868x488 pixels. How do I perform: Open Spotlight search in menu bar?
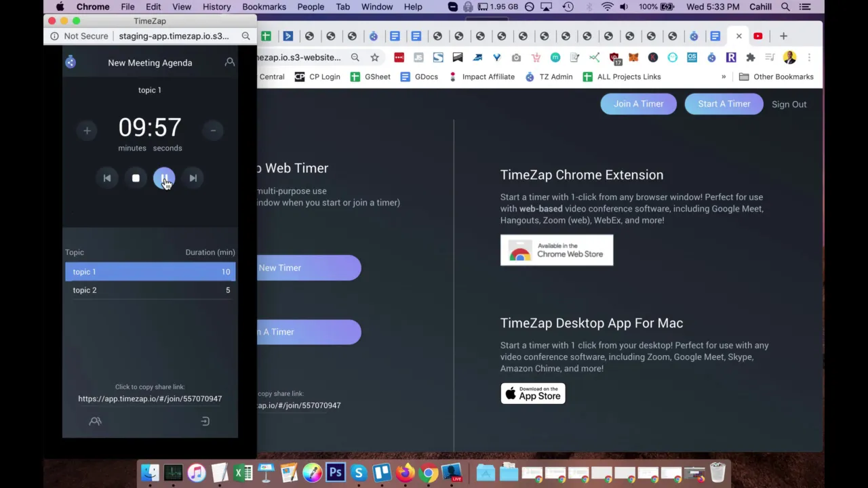point(785,7)
